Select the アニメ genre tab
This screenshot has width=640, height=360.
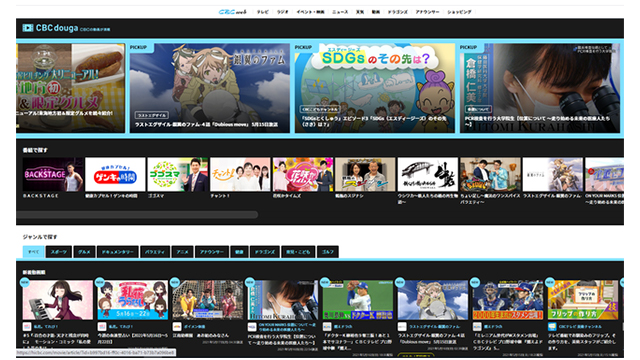coord(182,252)
